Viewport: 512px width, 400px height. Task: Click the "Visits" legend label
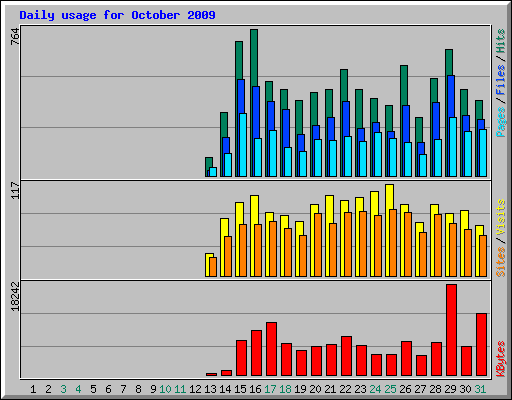click(x=501, y=217)
